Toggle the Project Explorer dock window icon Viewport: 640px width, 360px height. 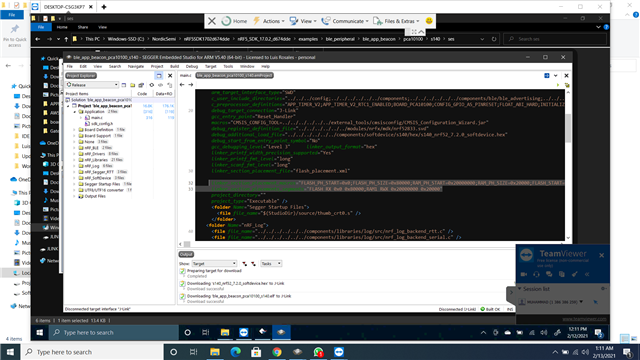[x=159, y=76]
